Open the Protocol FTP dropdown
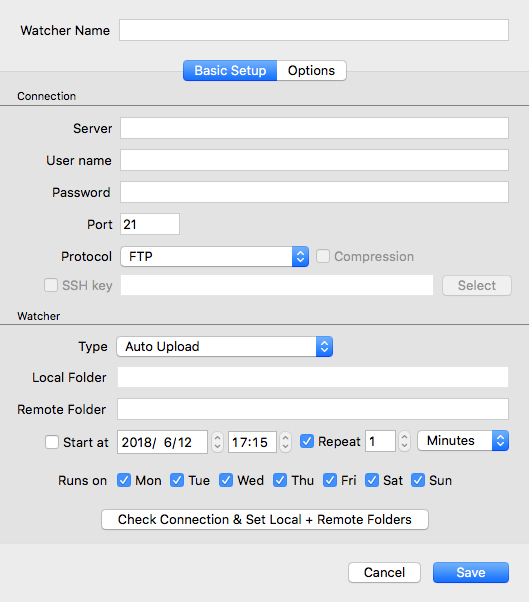Viewport: 529px width, 602px height. [x=215, y=256]
